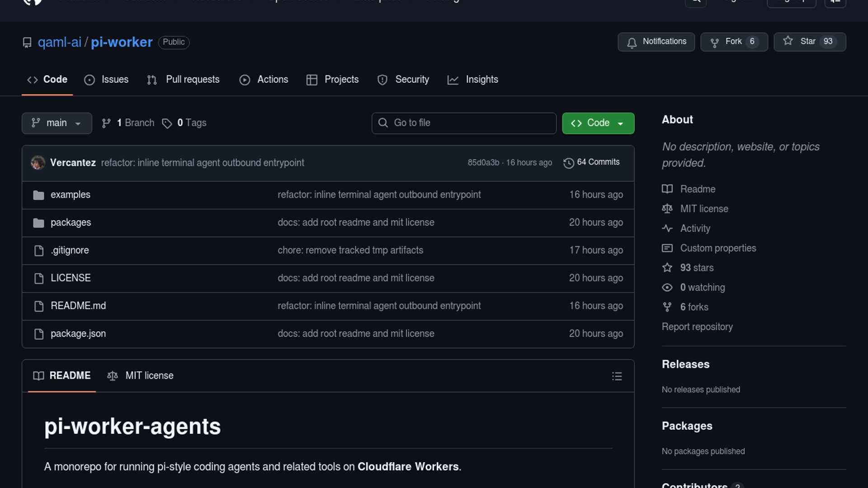Expand the green Code dropdown button
The image size is (868, 488).
point(598,123)
